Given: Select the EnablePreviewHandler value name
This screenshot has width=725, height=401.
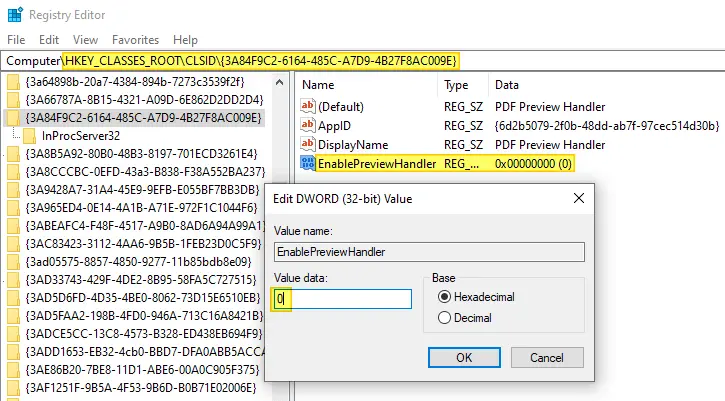Looking at the screenshot, I should [377, 164].
